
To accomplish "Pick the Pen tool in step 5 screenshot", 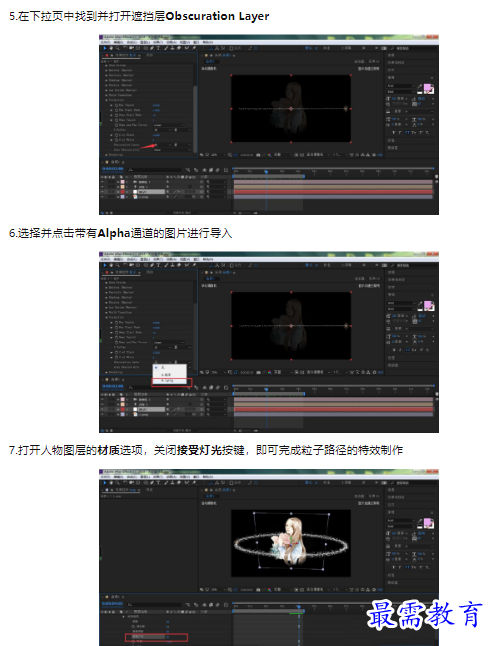I will [152, 48].
